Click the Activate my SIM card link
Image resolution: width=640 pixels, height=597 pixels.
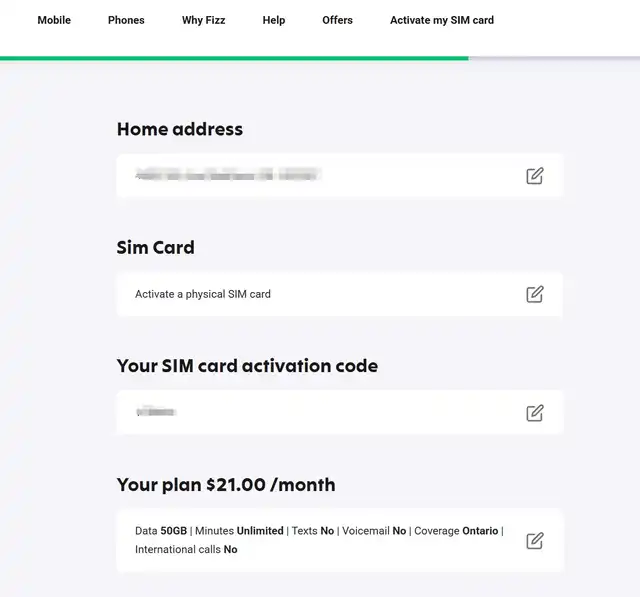[x=442, y=20]
